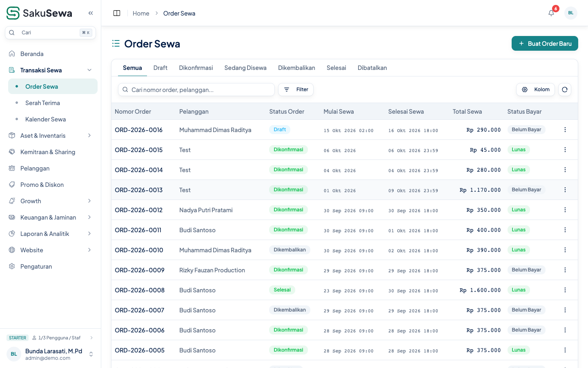Click the BL profile avatar in header

tap(571, 13)
